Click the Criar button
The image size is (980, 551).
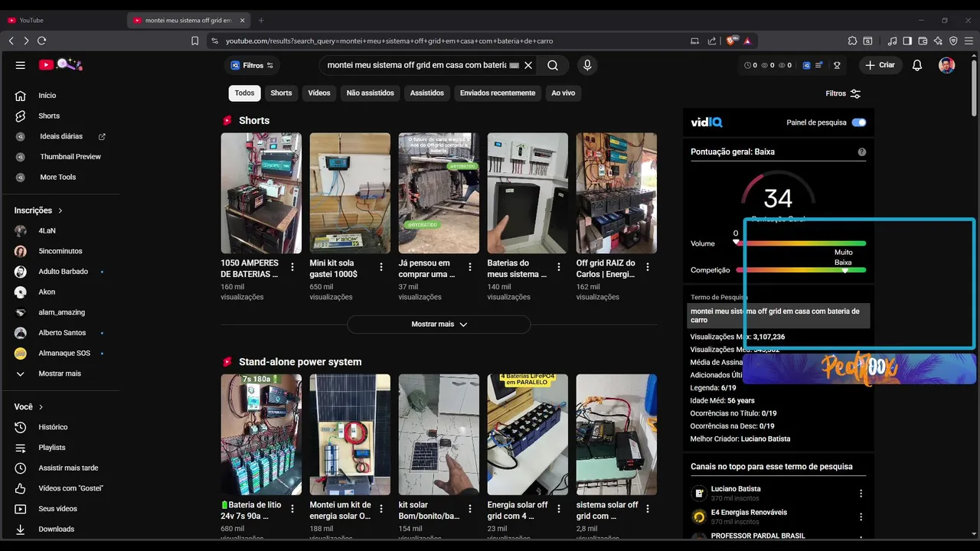880,66
